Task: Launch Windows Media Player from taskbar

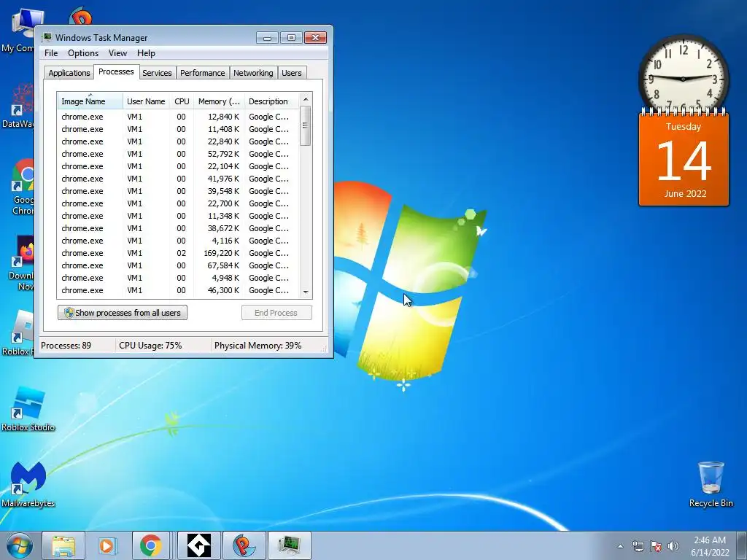Action: 107,545
